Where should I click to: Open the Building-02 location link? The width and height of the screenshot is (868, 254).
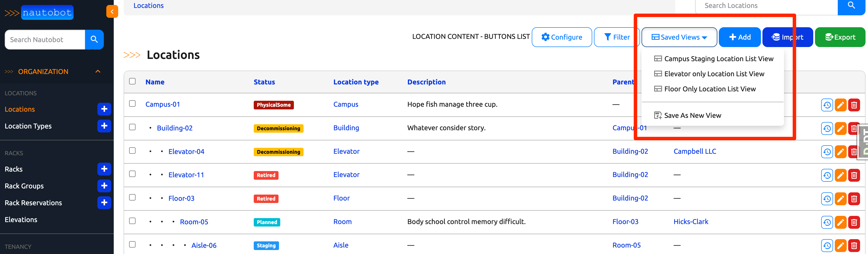[174, 128]
